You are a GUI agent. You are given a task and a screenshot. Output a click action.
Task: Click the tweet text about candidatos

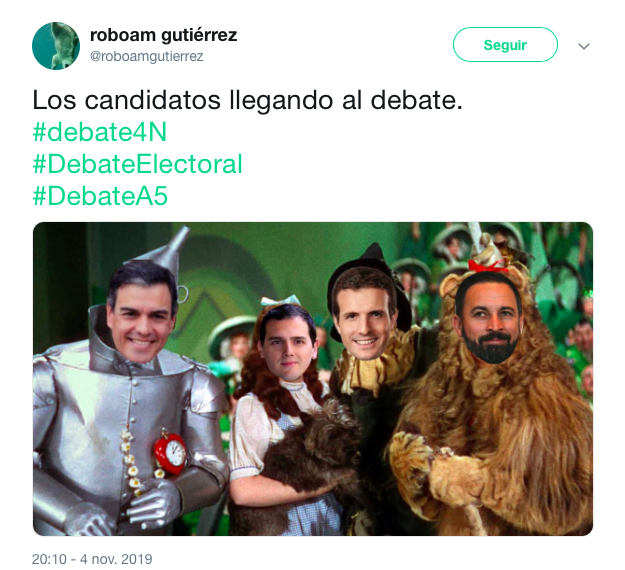point(247,100)
